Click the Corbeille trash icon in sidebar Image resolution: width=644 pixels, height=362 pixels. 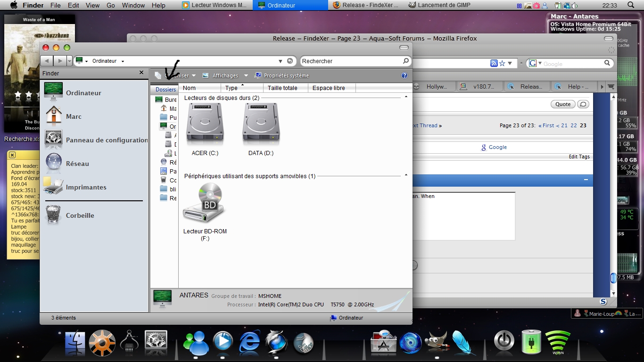[x=53, y=215]
